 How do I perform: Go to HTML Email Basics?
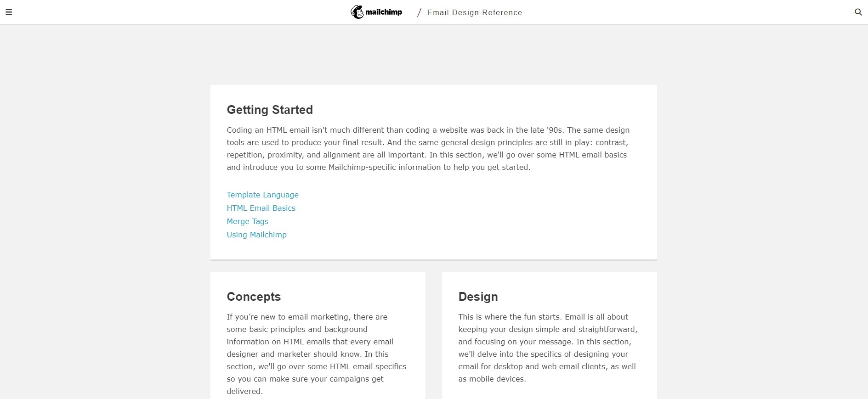(261, 208)
